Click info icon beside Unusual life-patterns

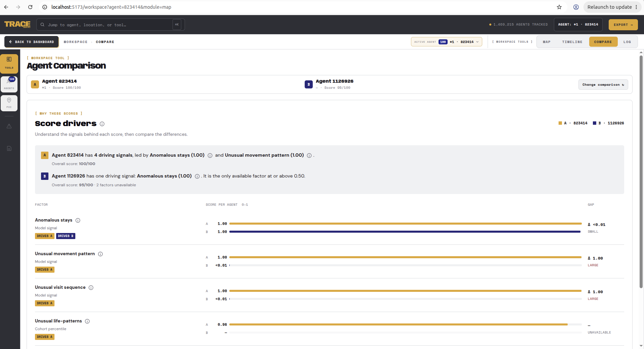[x=87, y=321]
